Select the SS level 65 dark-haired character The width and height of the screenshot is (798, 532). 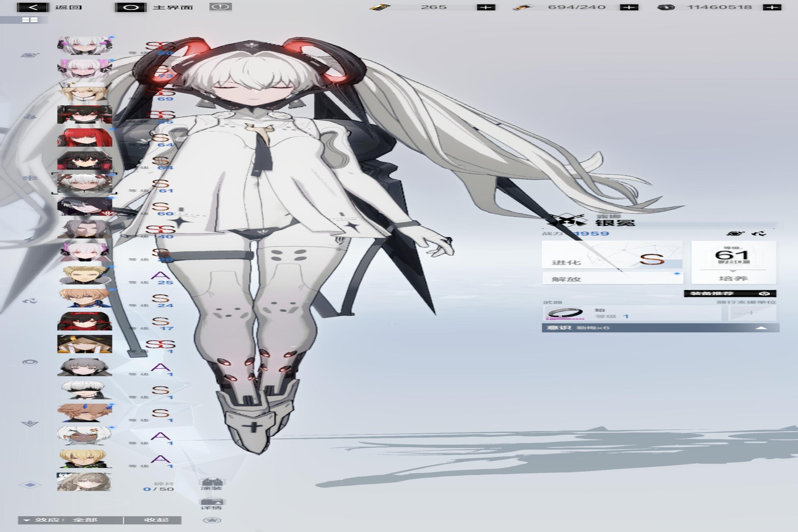[85, 114]
